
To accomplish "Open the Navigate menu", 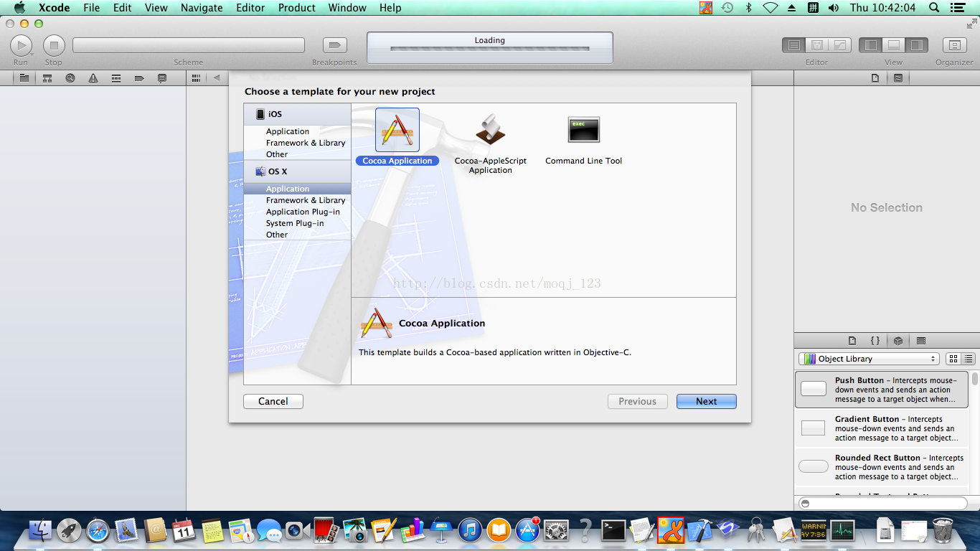I will click(202, 7).
